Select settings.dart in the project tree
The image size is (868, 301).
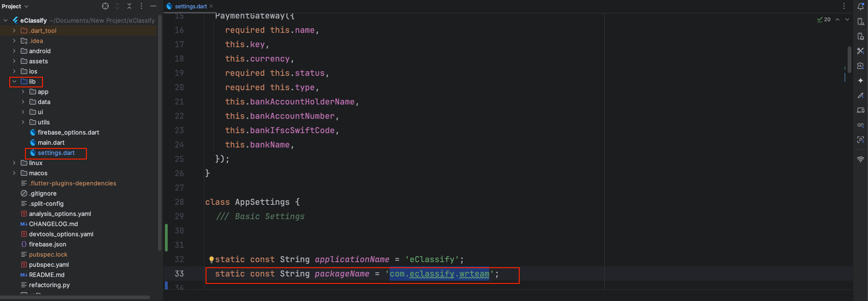tap(56, 153)
